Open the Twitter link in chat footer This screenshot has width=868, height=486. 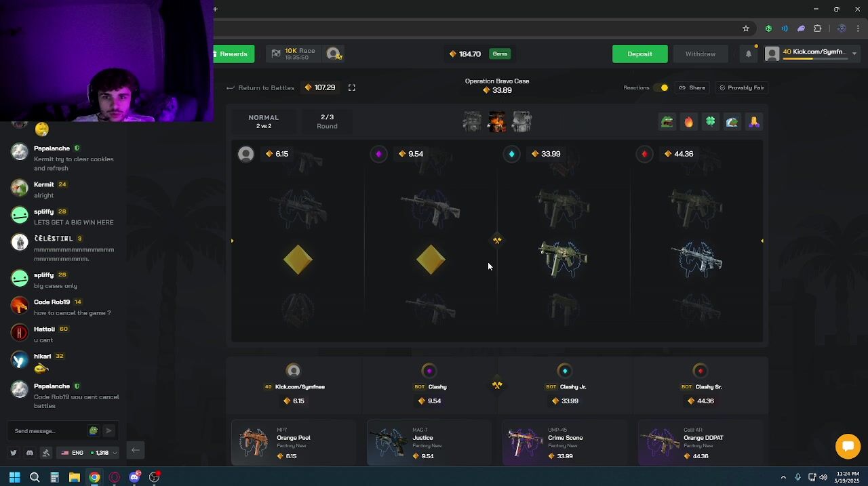click(13, 453)
